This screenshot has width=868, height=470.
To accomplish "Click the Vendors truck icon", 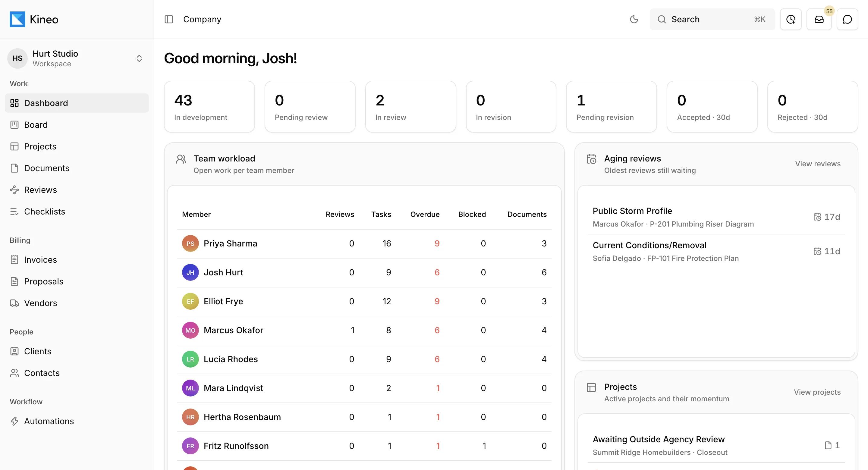I will tap(14, 303).
